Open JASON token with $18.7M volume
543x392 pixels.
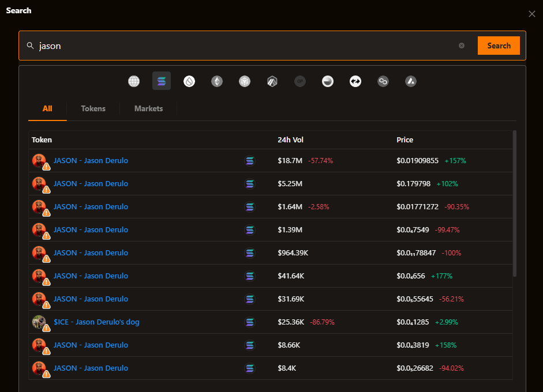click(91, 160)
